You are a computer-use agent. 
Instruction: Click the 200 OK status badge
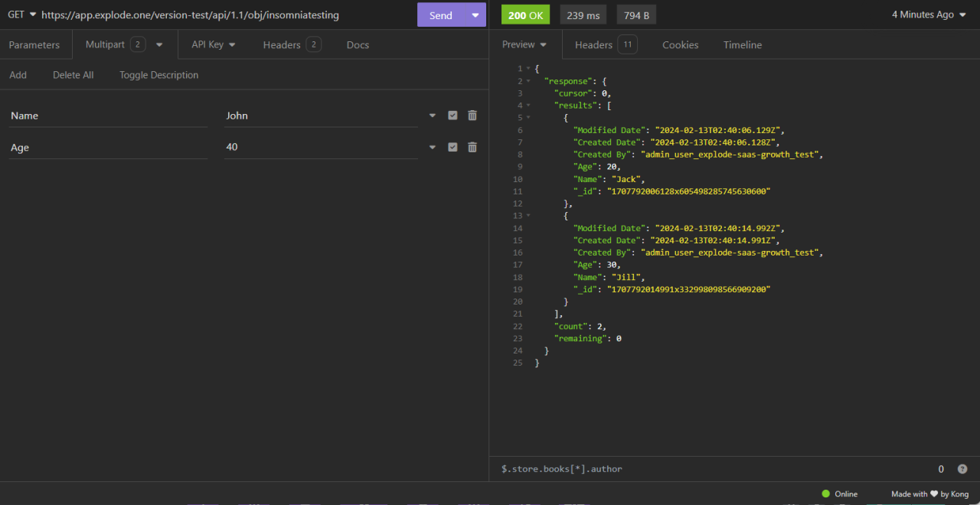click(x=525, y=14)
